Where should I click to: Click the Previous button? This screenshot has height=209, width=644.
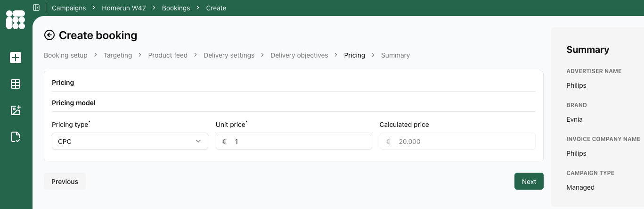[65, 181]
